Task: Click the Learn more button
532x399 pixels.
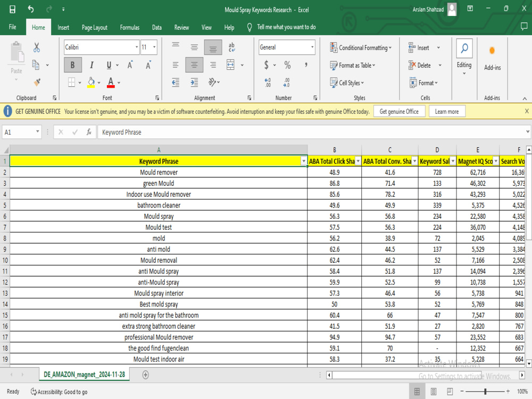Action: 446,111
